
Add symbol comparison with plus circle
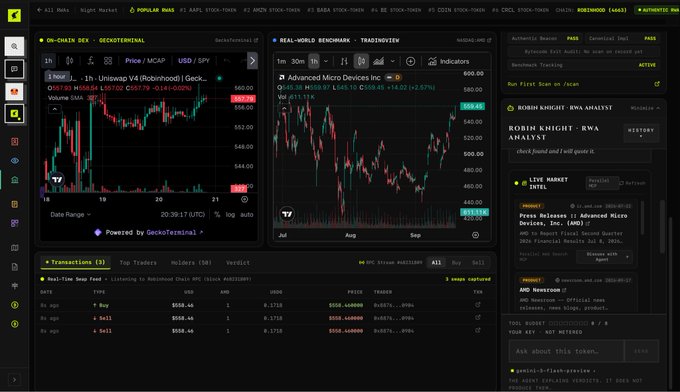tap(410, 62)
